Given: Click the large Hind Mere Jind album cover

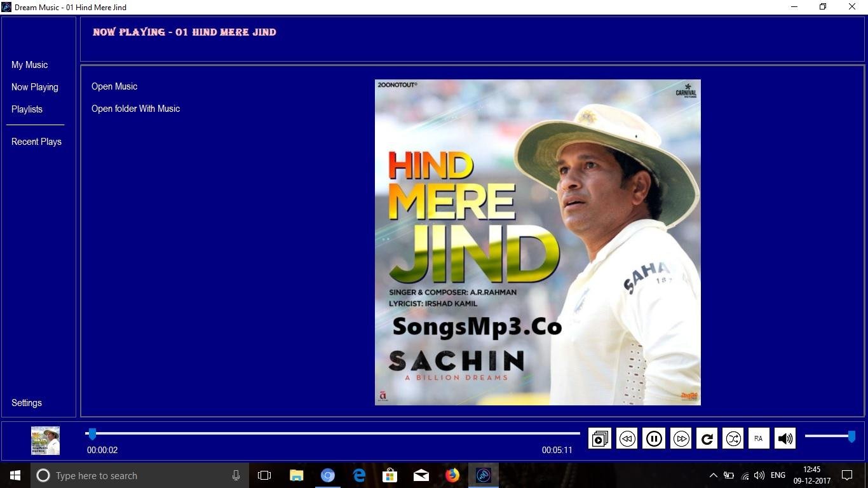Looking at the screenshot, I should (x=538, y=242).
